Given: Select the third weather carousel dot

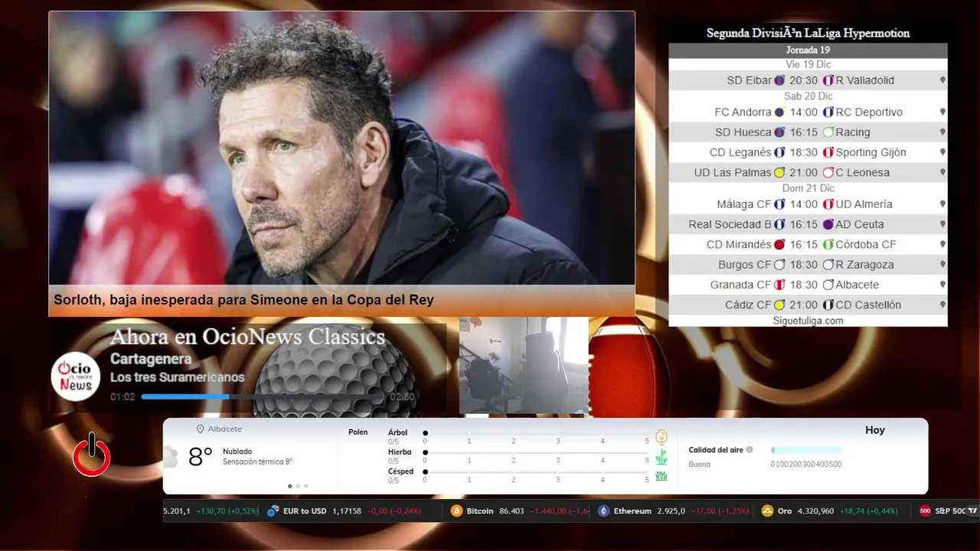Looking at the screenshot, I should tap(306, 486).
